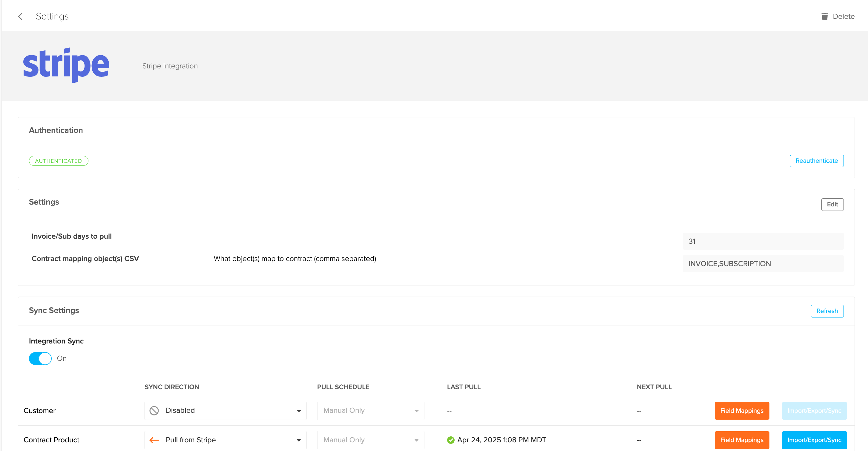This screenshot has width=868, height=451.
Task: Click Import/Export/Sync for Contract Product
Action: (814, 440)
